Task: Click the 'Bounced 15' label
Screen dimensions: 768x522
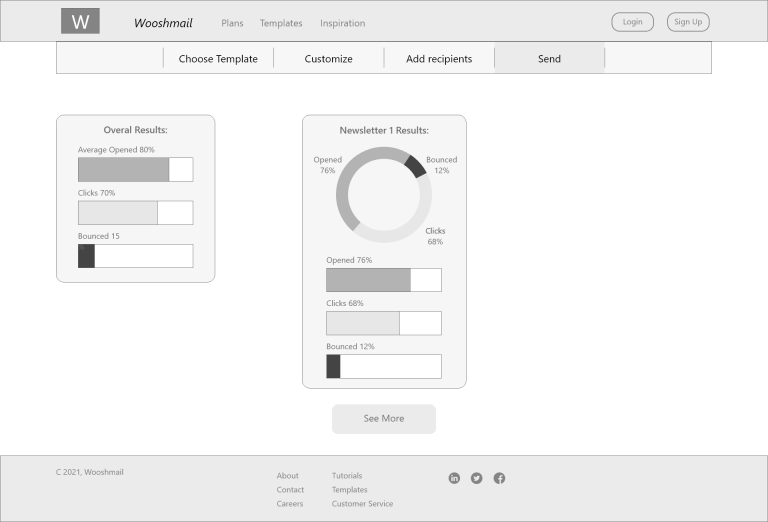Action: [98, 236]
